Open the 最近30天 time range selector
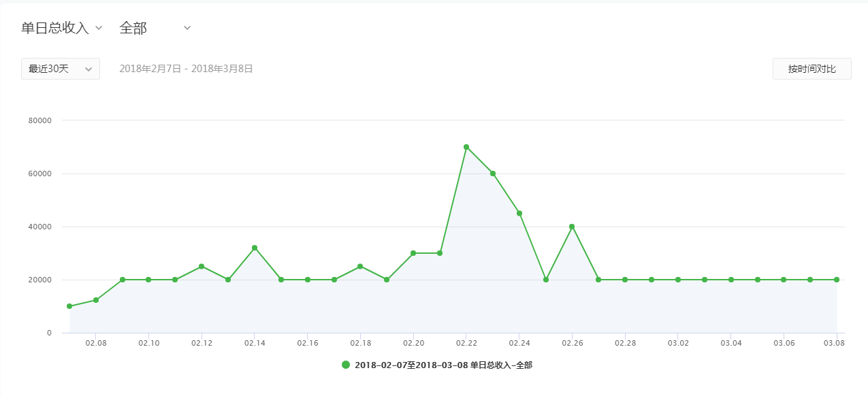 (x=61, y=69)
